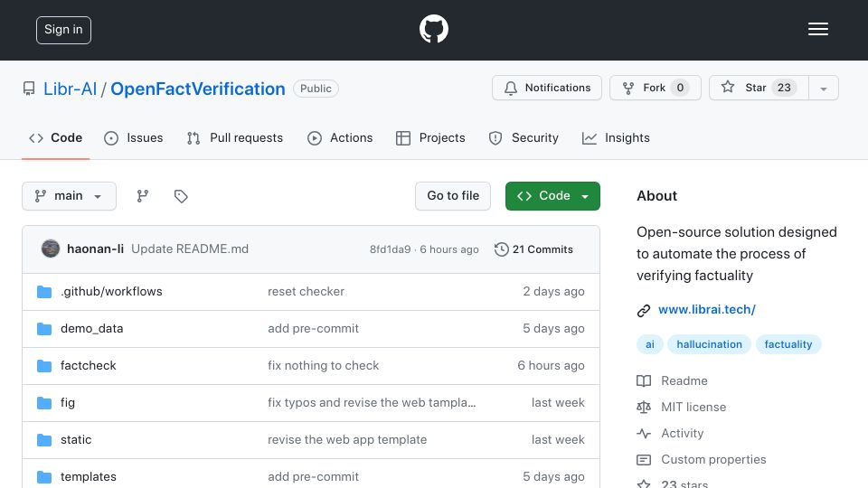Click the folder icon beside static
Screen dimensions: 868x488
pos(44,440)
